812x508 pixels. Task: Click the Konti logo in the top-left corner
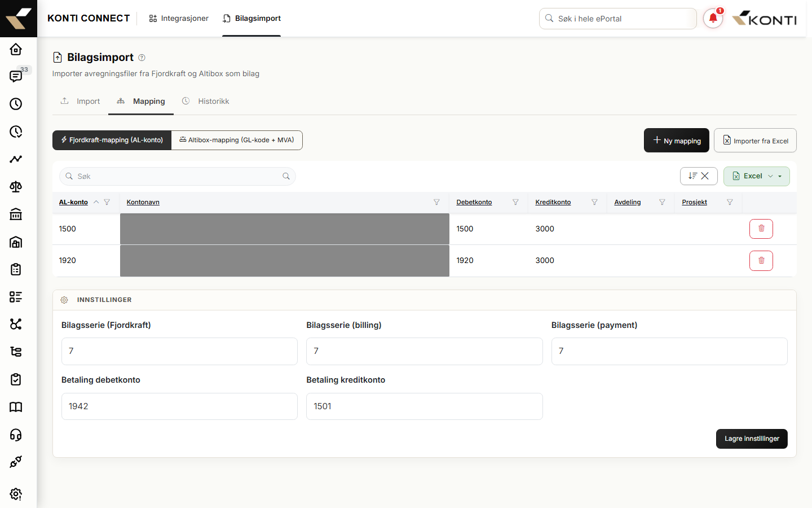(19, 19)
